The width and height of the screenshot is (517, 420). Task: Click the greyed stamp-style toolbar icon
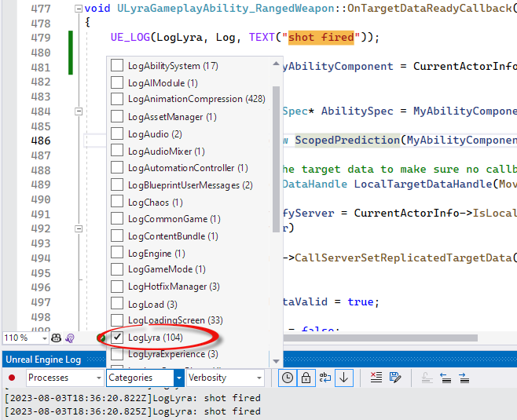point(427,378)
